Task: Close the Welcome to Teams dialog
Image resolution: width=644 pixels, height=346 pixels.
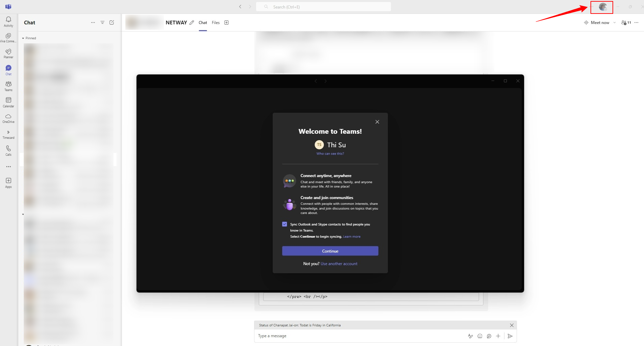Action: tap(377, 122)
